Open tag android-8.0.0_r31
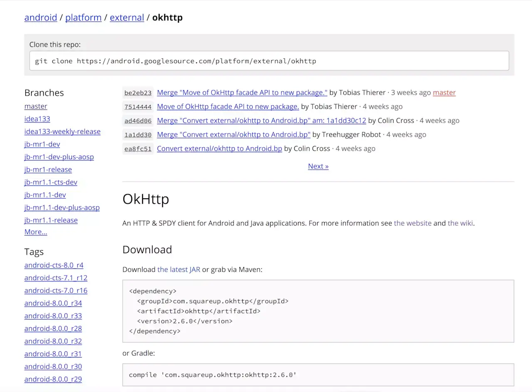 click(53, 354)
